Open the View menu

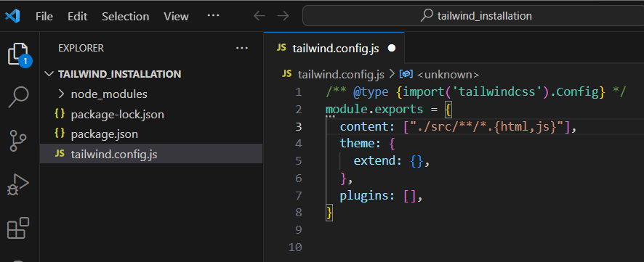pos(176,17)
